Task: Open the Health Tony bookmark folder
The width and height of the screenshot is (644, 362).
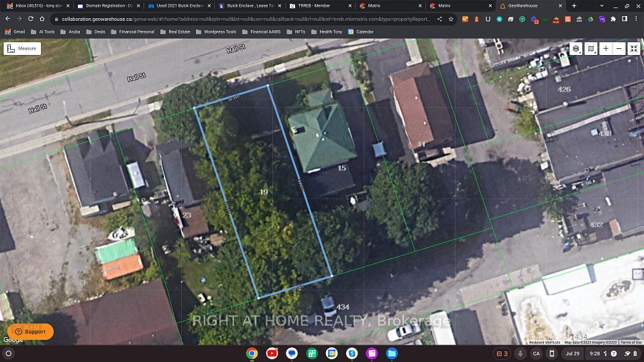Action: (327, 32)
